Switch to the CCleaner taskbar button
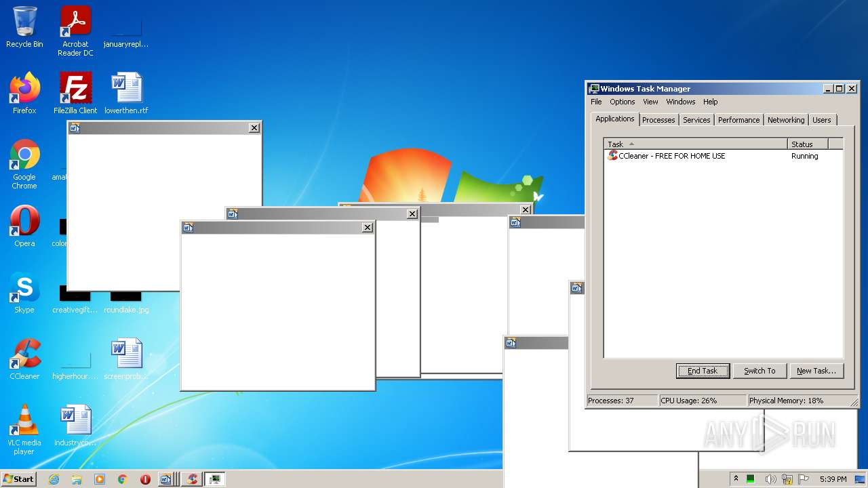The width and height of the screenshot is (868, 488). (192, 479)
